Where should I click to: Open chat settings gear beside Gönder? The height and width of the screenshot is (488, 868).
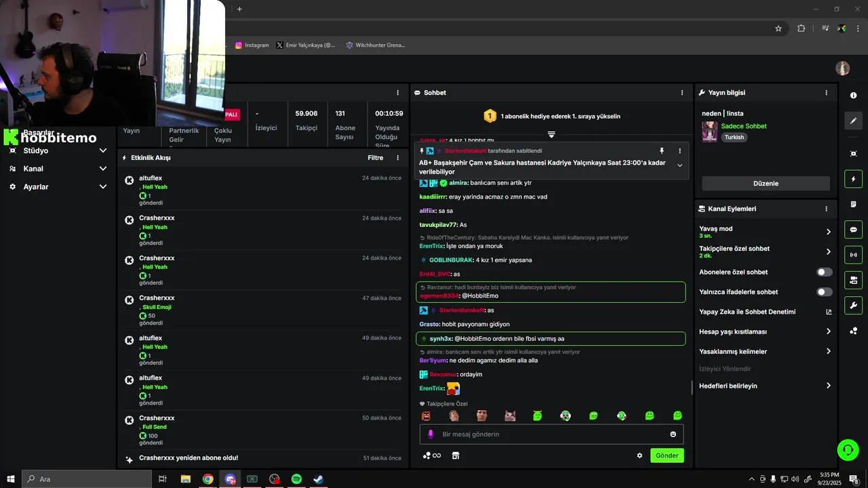click(x=639, y=455)
